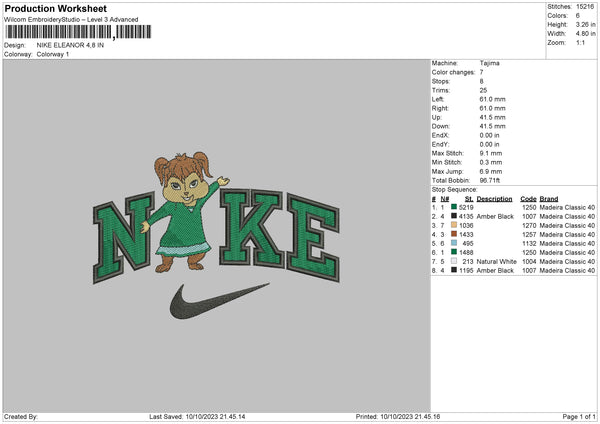Click the green swatch in stop row 1
Viewport: 600px width, 424px height.
[454, 207]
